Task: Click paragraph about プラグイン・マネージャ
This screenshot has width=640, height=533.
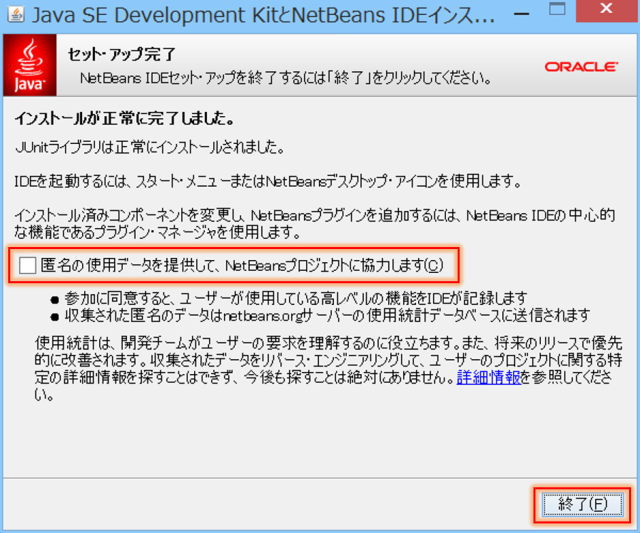Action: [315, 224]
